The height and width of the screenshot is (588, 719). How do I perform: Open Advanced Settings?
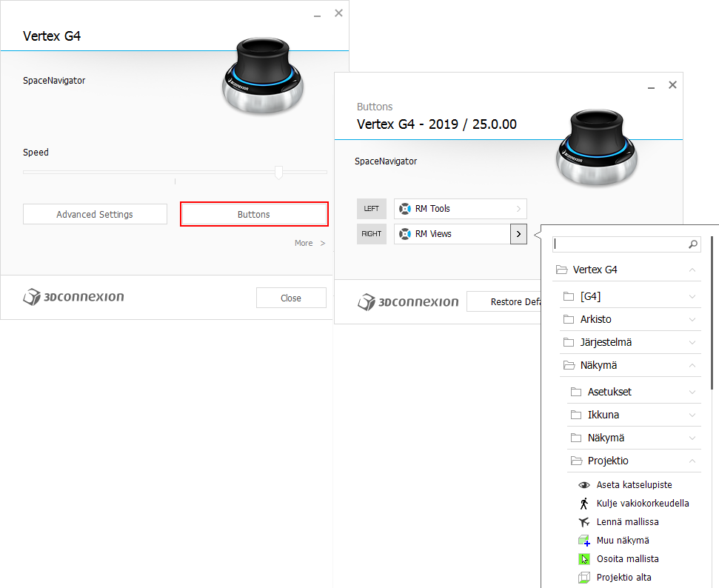(95, 214)
